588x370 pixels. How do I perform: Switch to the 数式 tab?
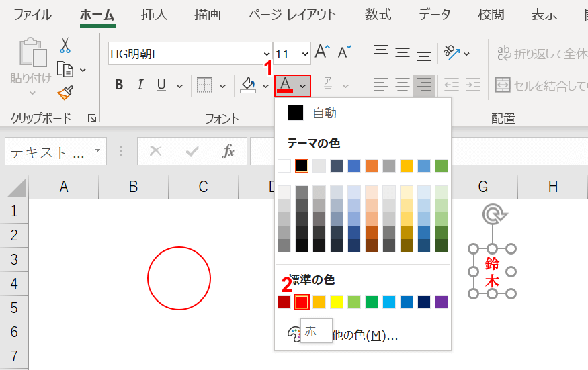click(378, 15)
